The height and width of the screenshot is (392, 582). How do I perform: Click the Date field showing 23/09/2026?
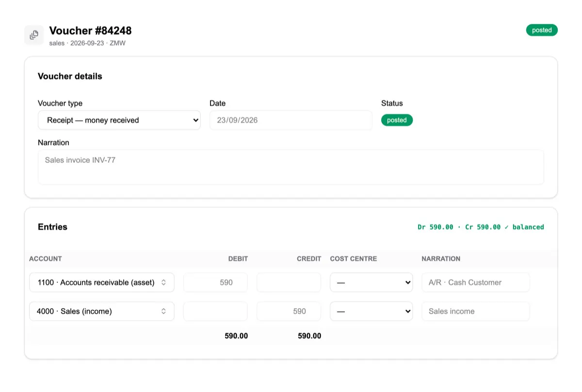pos(291,120)
